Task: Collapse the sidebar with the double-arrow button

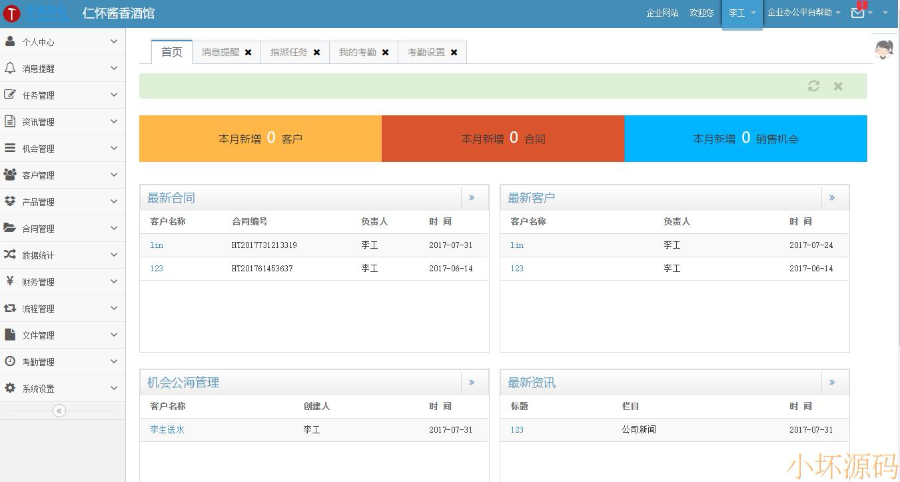Action: [59, 410]
